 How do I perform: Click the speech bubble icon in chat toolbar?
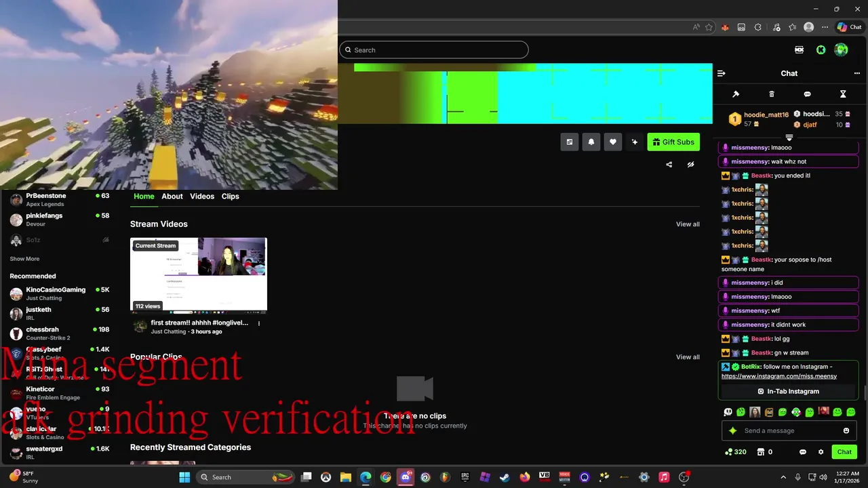point(807,94)
